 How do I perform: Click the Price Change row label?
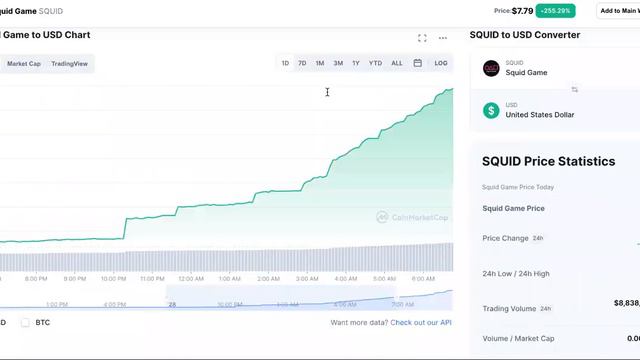click(505, 238)
